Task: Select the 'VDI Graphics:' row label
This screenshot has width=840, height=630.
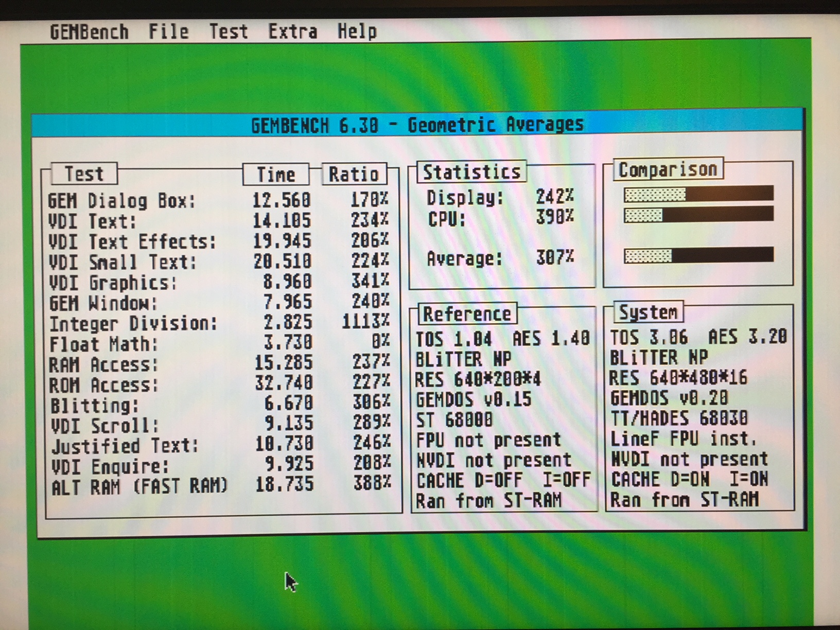Action: [x=113, y=283]
